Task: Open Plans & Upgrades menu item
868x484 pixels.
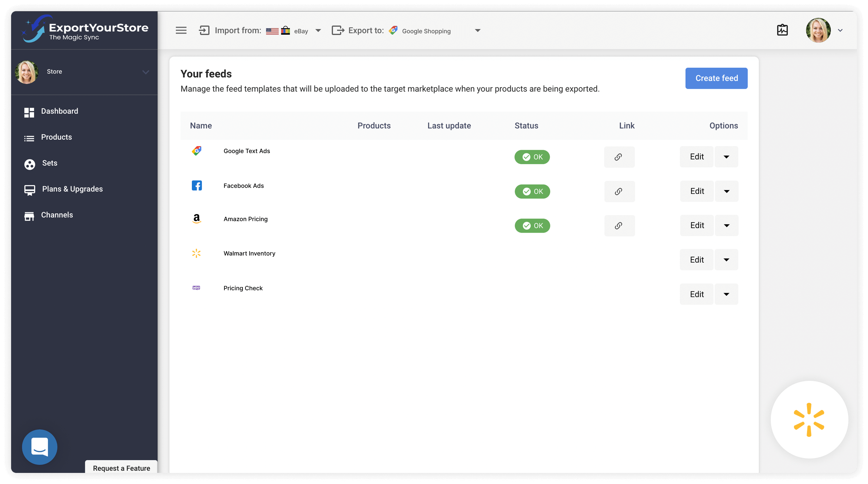Action: point(72,189)
